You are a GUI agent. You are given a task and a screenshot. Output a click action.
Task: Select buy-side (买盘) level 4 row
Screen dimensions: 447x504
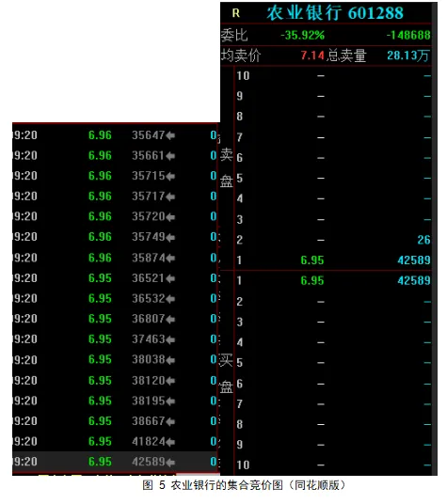[333, 342]
